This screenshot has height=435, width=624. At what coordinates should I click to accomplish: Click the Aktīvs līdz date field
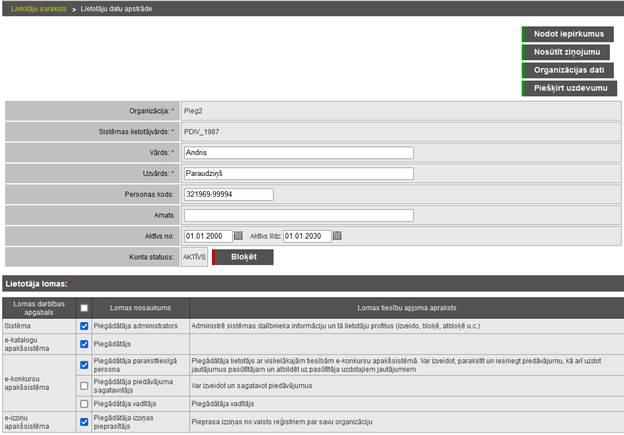tap(306, 236)
